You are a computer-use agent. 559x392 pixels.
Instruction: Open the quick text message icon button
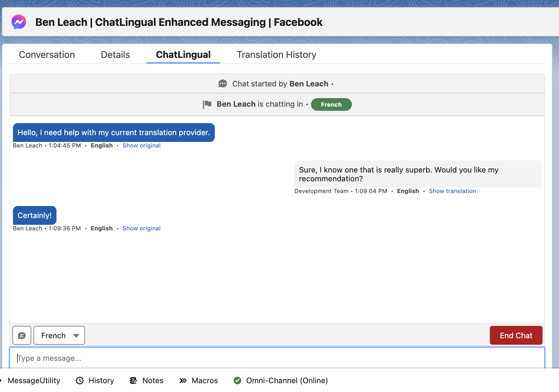[22, 335]
